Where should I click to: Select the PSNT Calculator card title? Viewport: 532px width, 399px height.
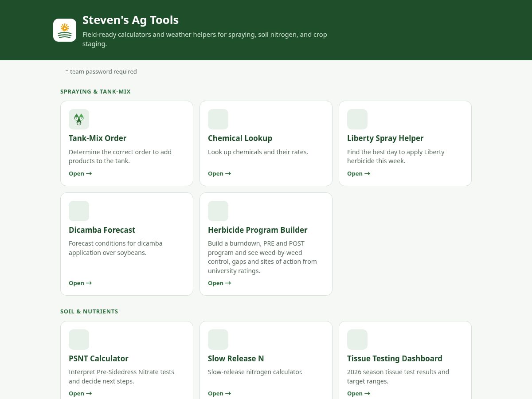pyautogui.click(x=98, y=359)
